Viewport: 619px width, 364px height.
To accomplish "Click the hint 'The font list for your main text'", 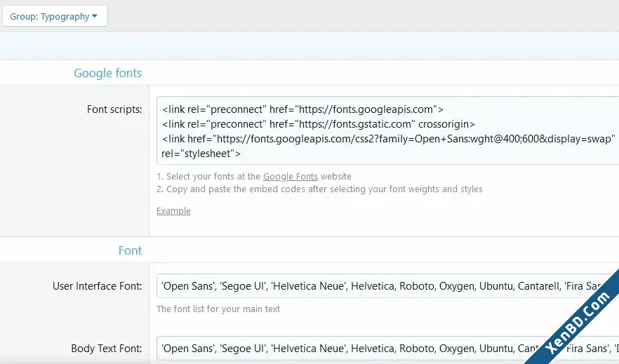I will point(218,309).
